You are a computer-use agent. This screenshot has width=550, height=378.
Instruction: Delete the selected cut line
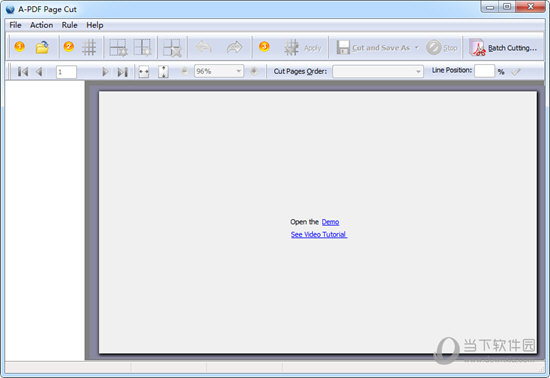172,48
